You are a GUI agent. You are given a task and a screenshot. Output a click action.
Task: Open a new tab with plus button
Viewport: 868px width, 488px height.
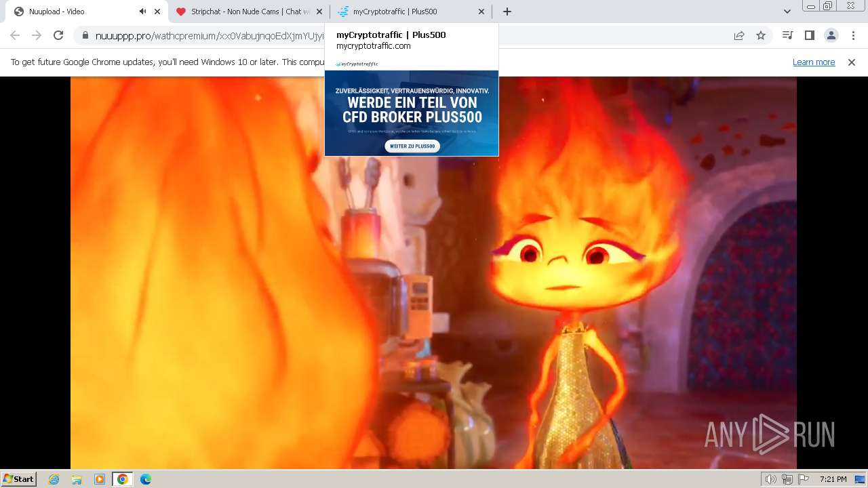tap(507, 12)
